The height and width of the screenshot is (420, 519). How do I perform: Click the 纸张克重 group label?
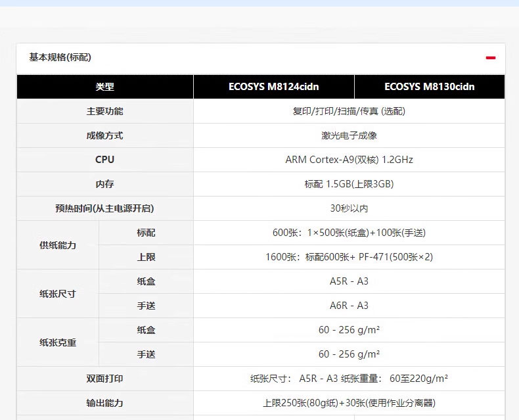coord(58,342)
